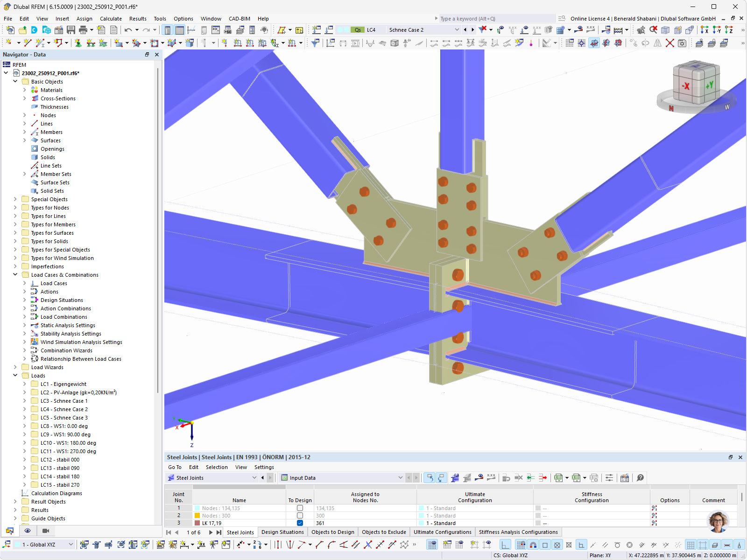This screenshot has width=747, height=560.
Task: Expand the Materials tree node
Action: click(x=25, y=90)
